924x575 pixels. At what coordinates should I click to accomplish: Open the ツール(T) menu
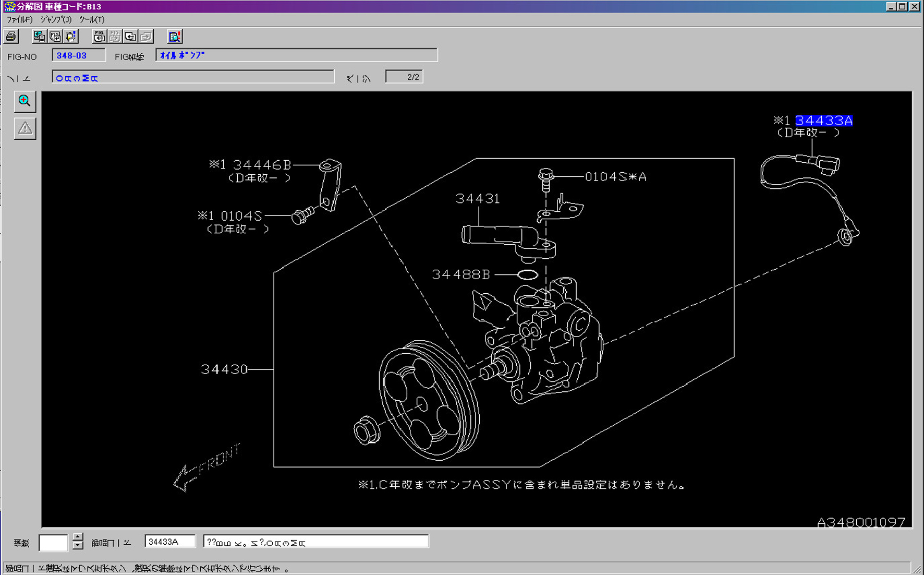(92, 20)
